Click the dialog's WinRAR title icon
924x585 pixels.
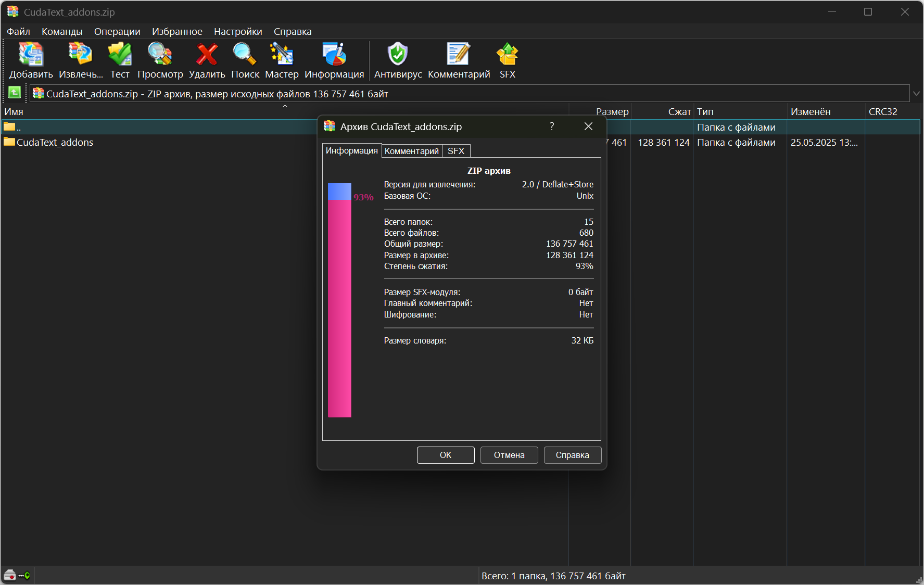330,126
